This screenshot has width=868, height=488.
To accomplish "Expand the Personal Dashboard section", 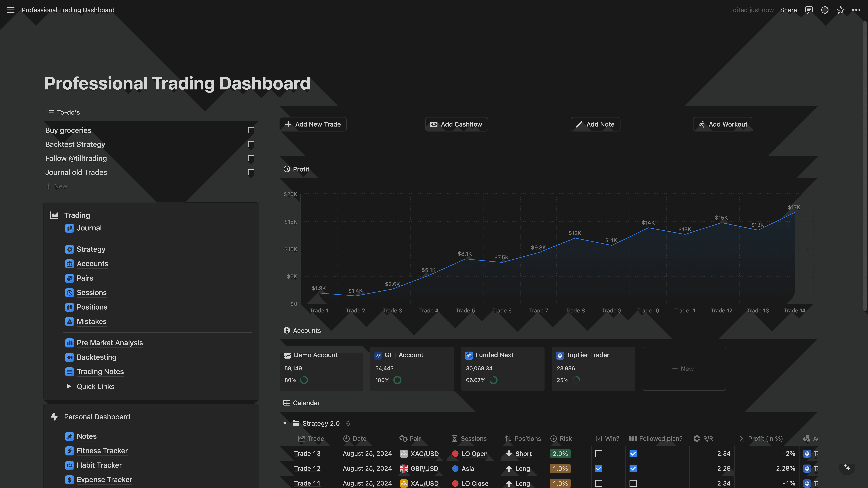I will pyautogui.click(x=97, y=416).
